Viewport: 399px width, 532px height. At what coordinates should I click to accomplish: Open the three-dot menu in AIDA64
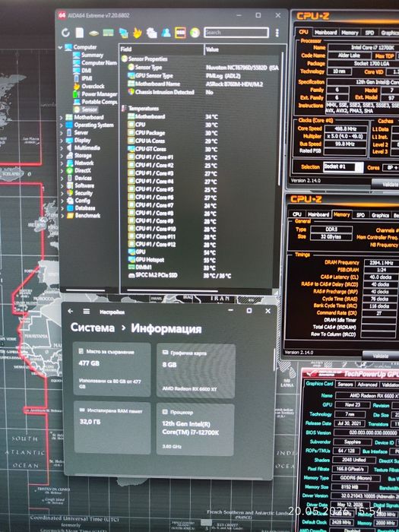[x=277, y=33]
